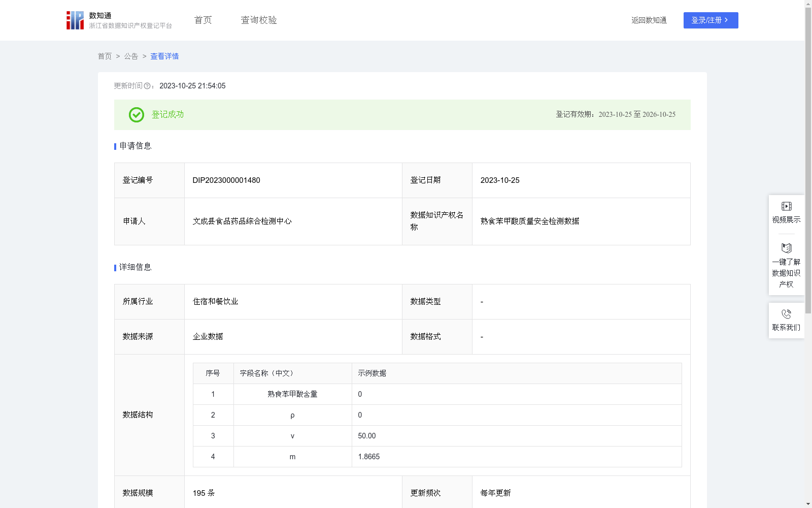Click the industry value 住宿和餐饮业
812x508 pixels.
[x=215, y=302]
